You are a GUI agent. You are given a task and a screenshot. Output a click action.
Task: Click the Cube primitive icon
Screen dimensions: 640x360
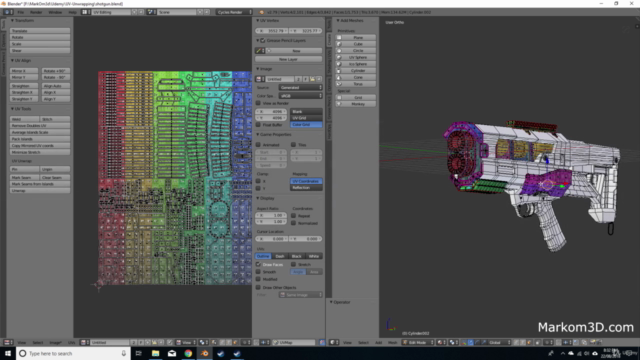click(339, 44)
